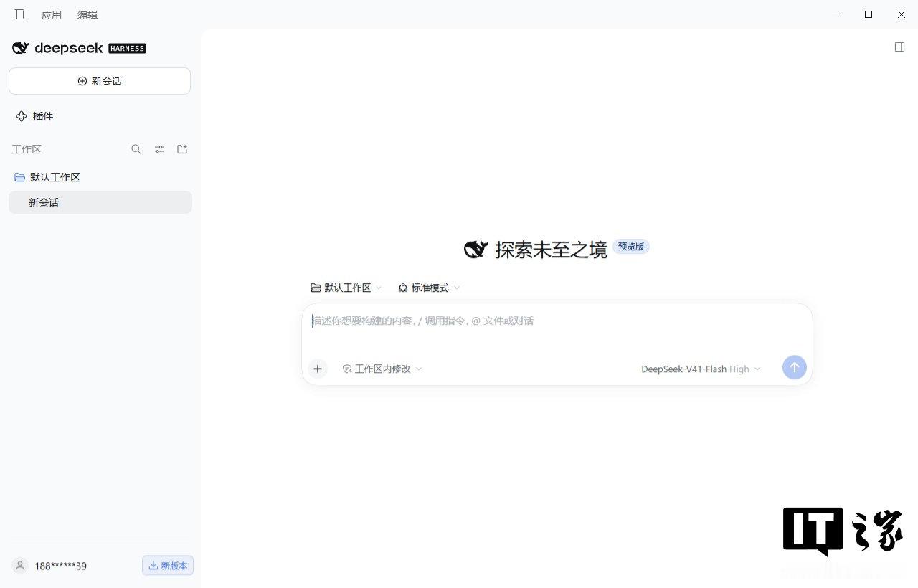The height and width of the screenshot is (588, 918).
Task: Close the DeepSeek window
Action: 902,14
